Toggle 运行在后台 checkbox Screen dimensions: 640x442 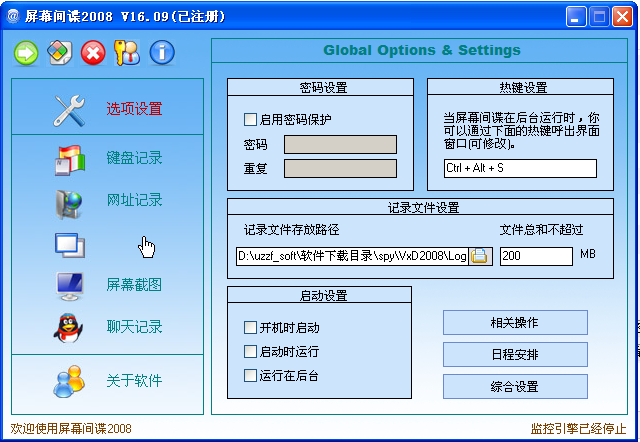(x=250, y=375)
